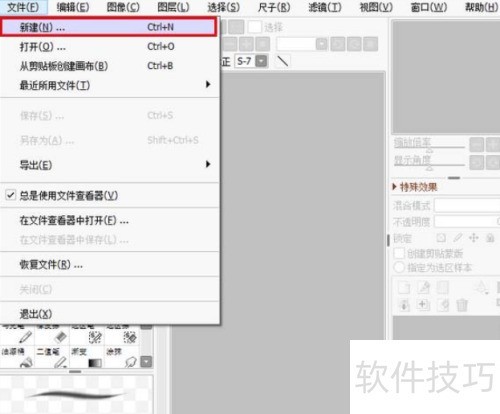
Task: Click the empty zoom value field in toolbar
Action: [296, 44]
